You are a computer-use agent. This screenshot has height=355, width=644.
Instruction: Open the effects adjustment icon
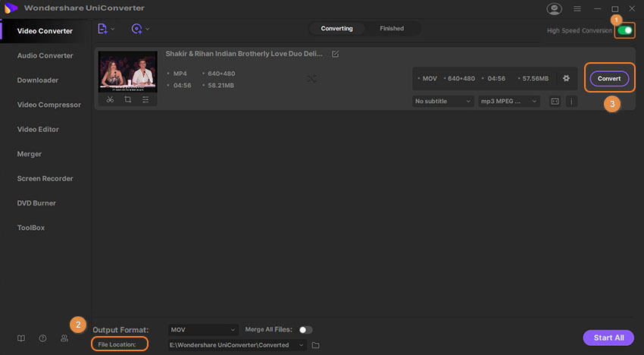click(145, 99)
